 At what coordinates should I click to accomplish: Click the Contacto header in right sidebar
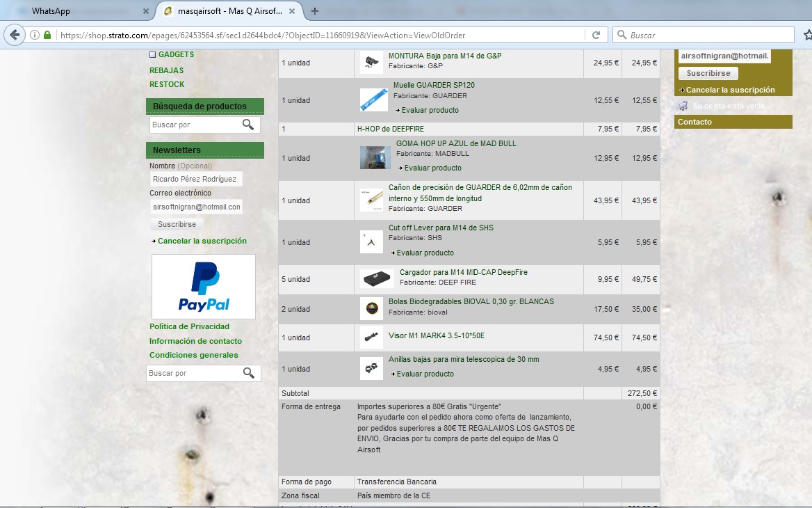click(695, 122)
